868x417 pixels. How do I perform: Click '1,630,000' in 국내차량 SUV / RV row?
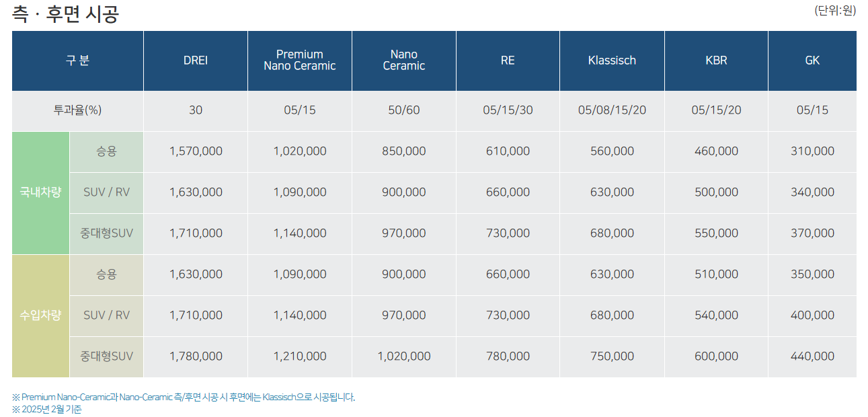point(196,192)
